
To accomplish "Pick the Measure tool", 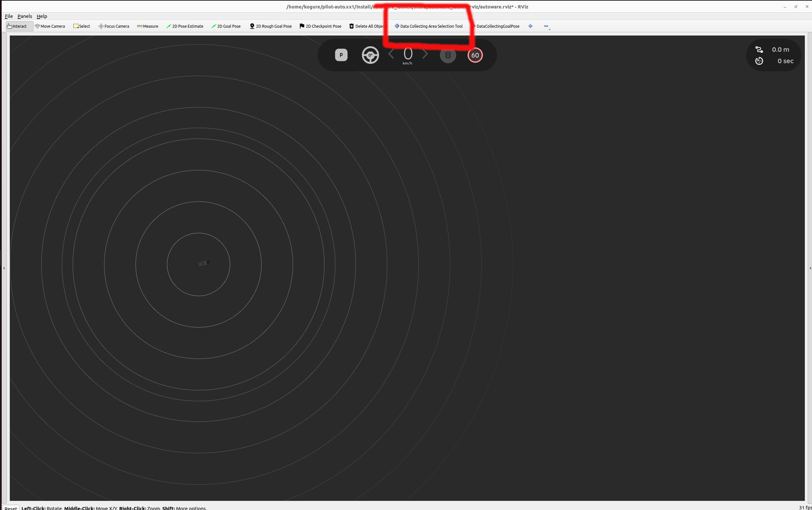I will coord(148,26).
